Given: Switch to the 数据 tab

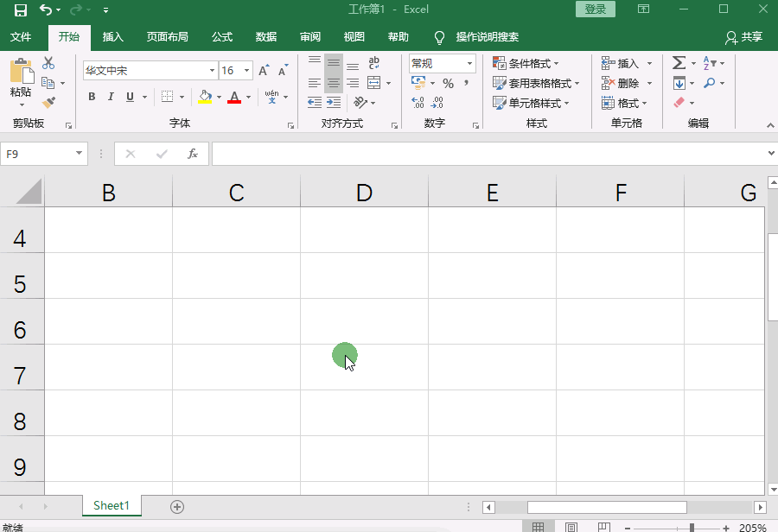Looking at the screenshot, I should 266,36.
